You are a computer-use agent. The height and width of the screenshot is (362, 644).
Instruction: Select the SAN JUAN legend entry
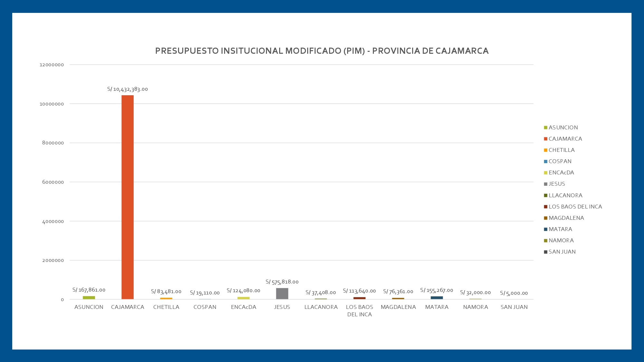tap(562, 252)
